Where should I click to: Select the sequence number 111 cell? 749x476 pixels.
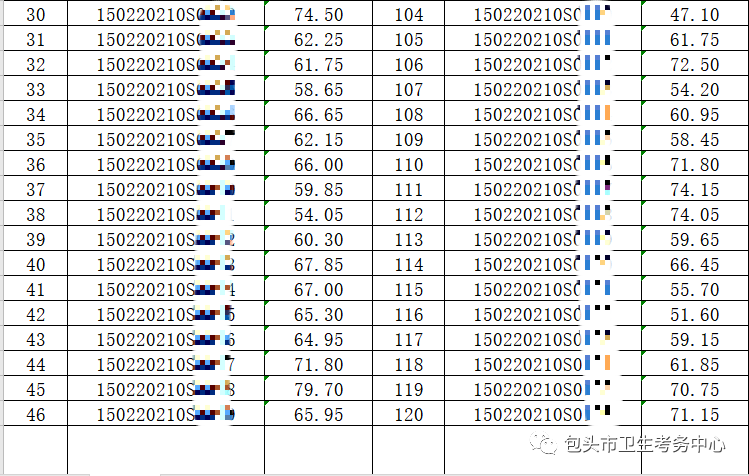coord(409,189)
